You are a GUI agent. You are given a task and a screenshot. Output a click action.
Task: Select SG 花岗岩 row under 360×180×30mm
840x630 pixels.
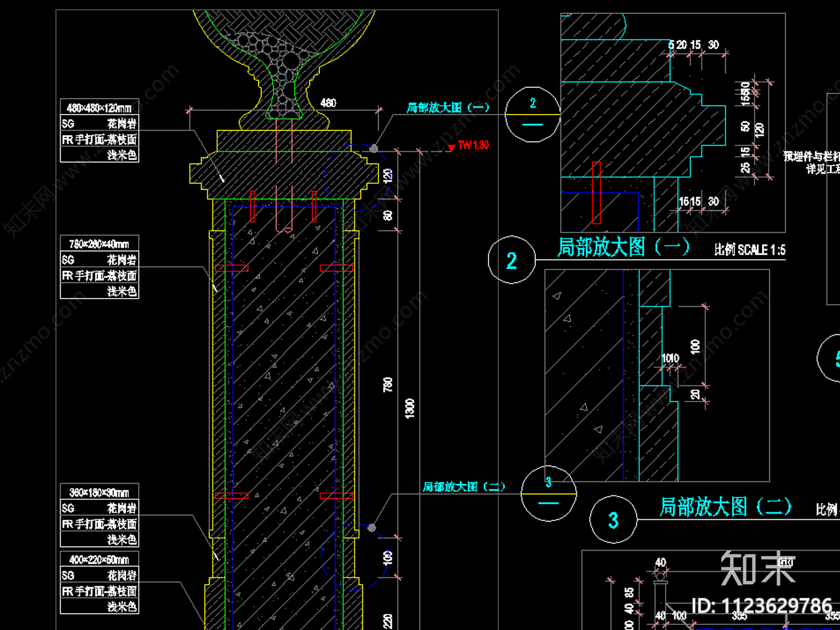[99, 509]
